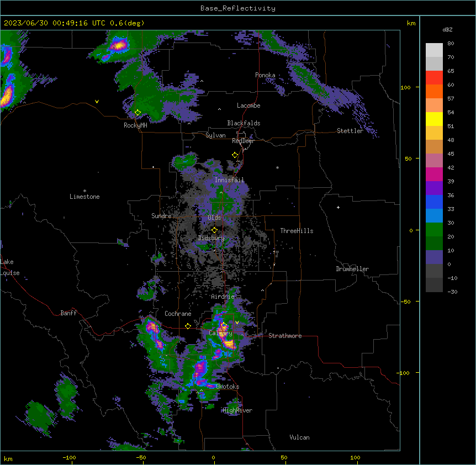
Task: Click the strong echo core north of Okotoks
Action: point(200,368)
